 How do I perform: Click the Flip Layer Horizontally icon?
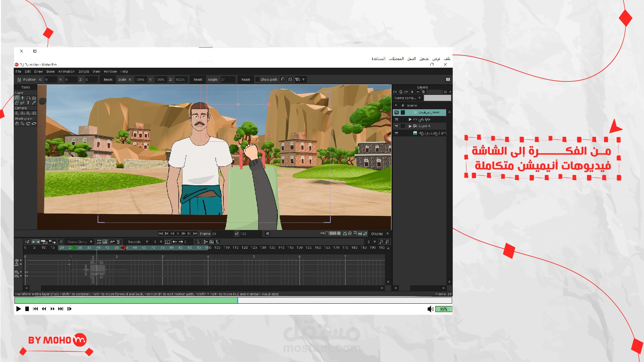click(283, 79)
